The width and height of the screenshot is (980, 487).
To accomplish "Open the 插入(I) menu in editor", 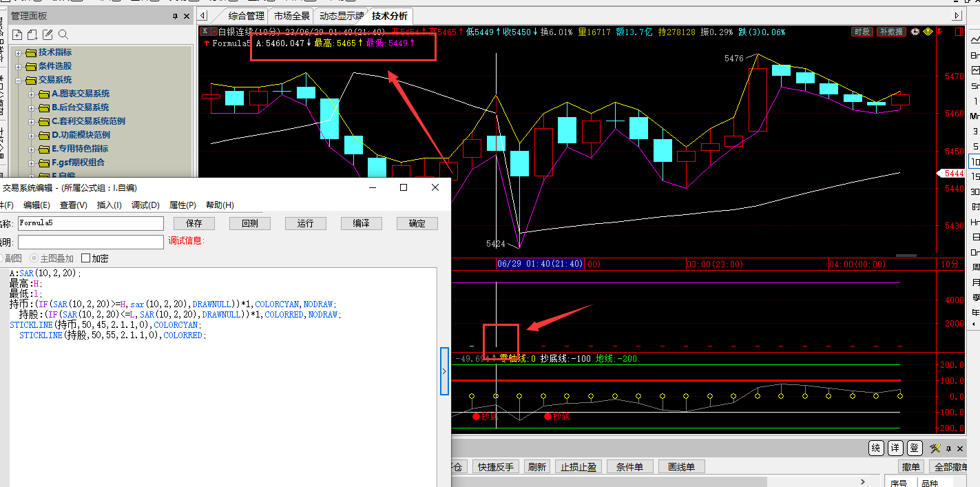I will pyautogui.click(x=110, y=205).
